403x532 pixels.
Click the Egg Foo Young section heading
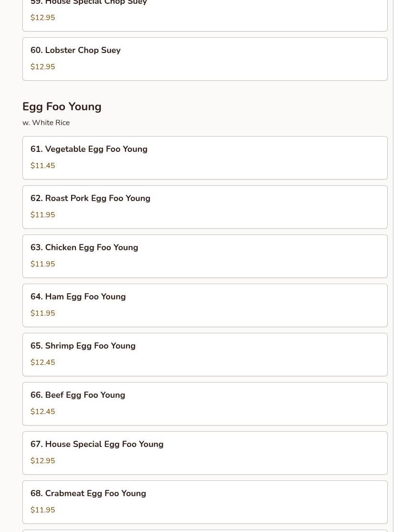pos(62,106)
